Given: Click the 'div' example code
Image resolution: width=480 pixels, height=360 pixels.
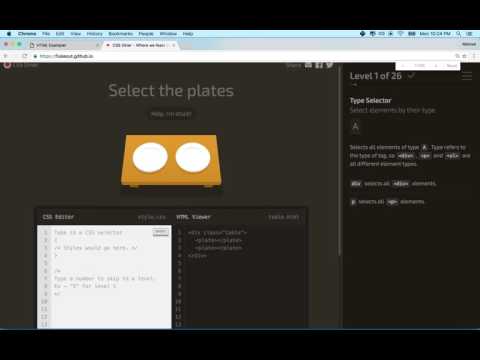Looking at the screenshot, I should pos(356,184).
